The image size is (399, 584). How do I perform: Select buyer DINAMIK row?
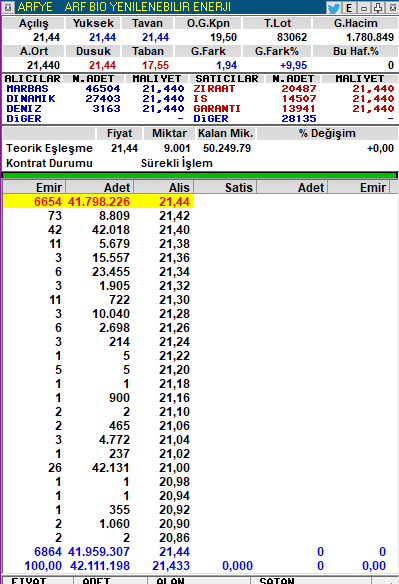(x=95, y=99)
